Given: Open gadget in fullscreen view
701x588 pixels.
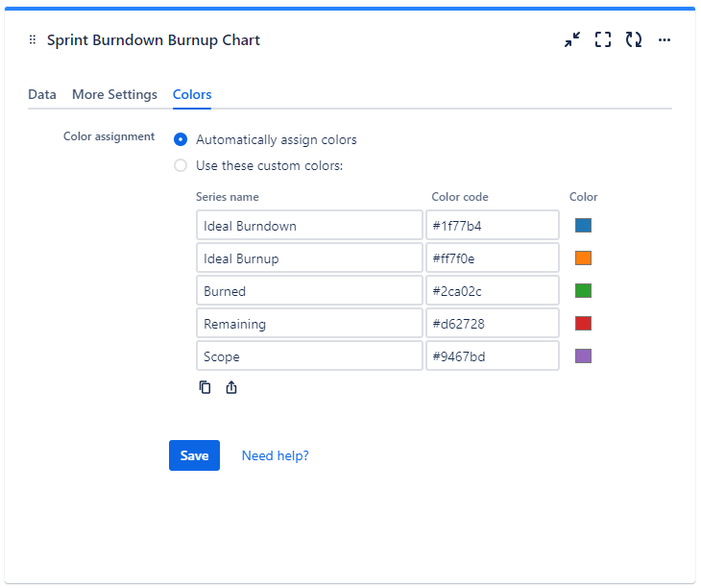Looking at the screenshot, I should 603,40.
